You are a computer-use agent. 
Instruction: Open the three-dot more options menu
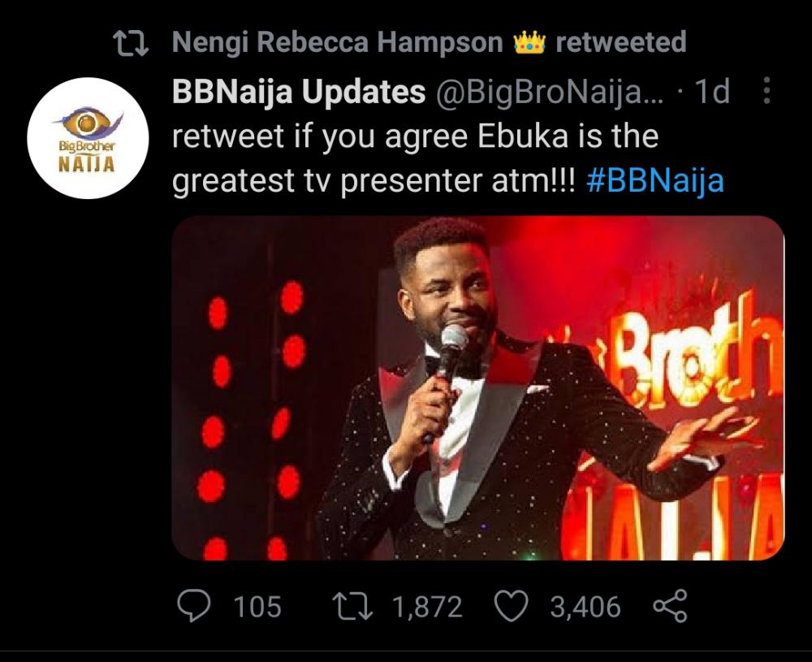click(x=767, y=92)
